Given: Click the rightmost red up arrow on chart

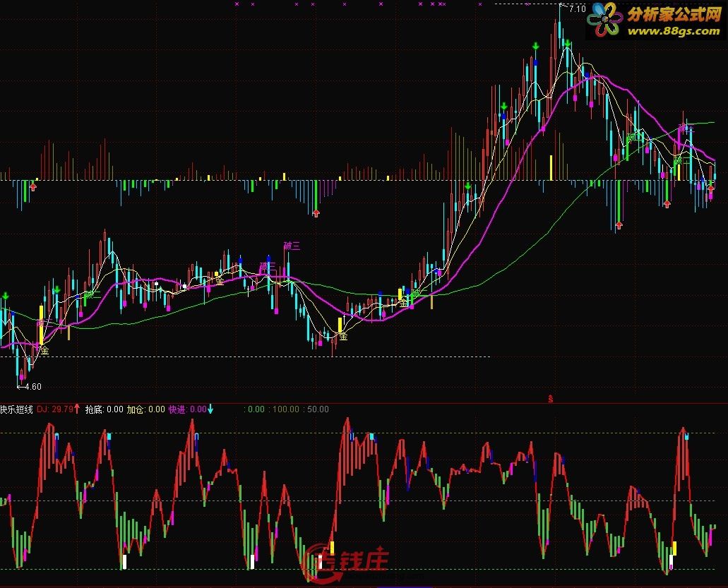Looking at the screenshot, I should pos(711,189).
